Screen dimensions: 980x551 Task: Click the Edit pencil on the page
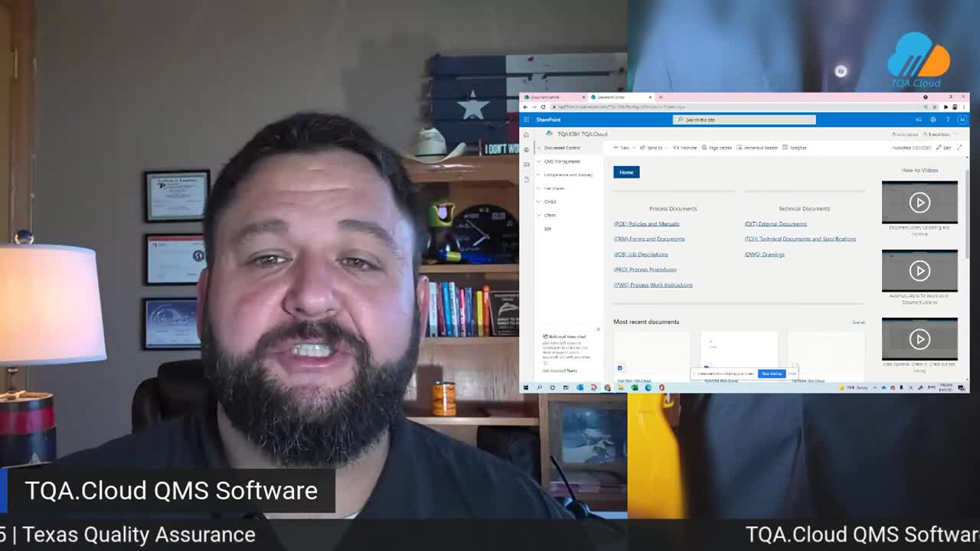tap(943, 148)
